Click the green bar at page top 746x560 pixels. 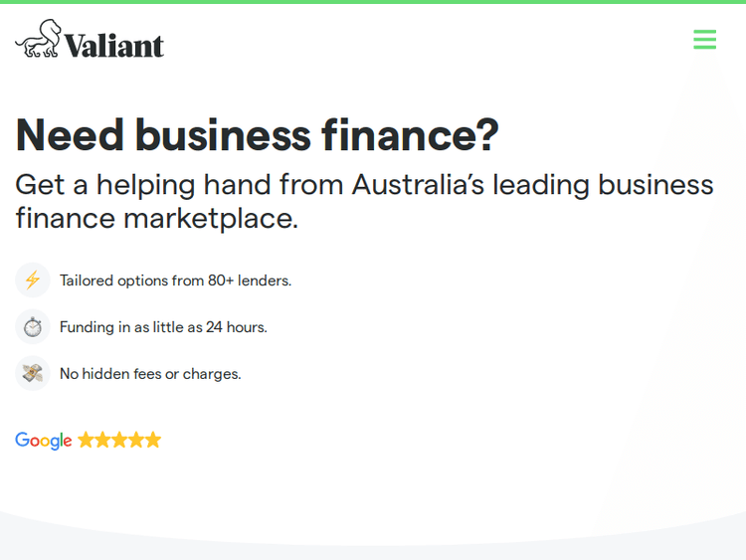point(373,2)
